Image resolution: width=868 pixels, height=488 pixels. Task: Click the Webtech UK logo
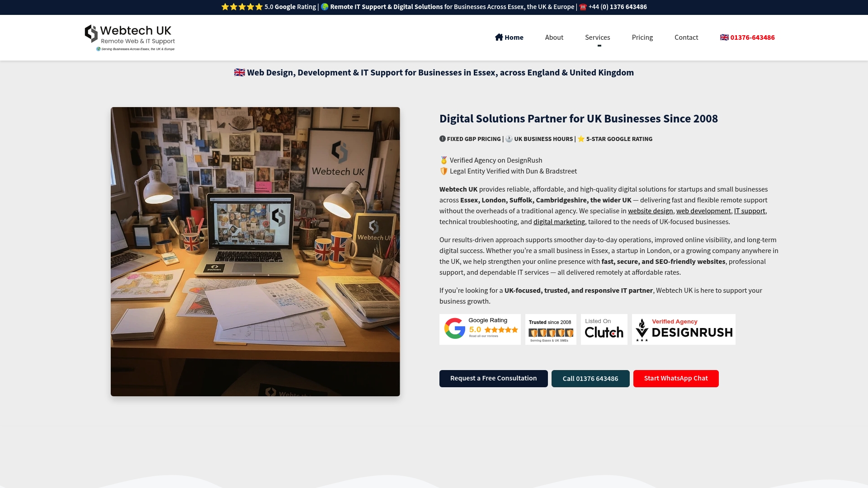click(x=130, y=38)
